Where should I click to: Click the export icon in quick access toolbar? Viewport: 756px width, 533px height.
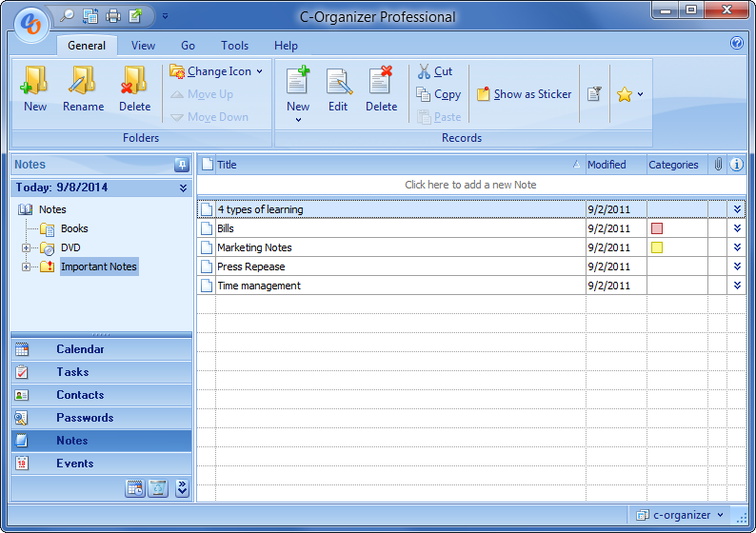[x=136, y=16]
